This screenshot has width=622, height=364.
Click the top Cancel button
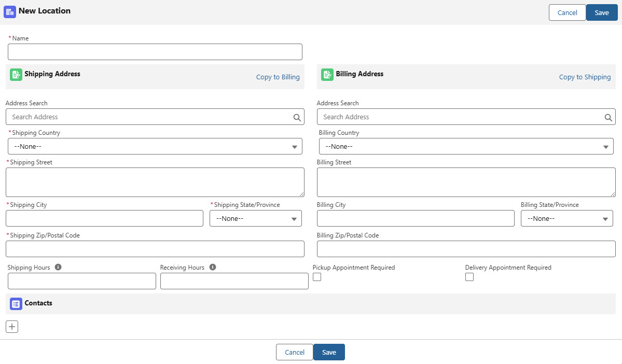click(x=567, y=12)
